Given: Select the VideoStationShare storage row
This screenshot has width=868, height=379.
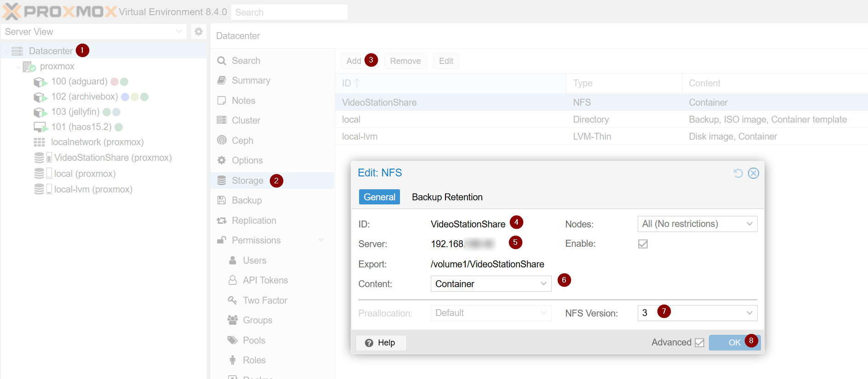Looking at the screenshot, I should pos(601,102).
